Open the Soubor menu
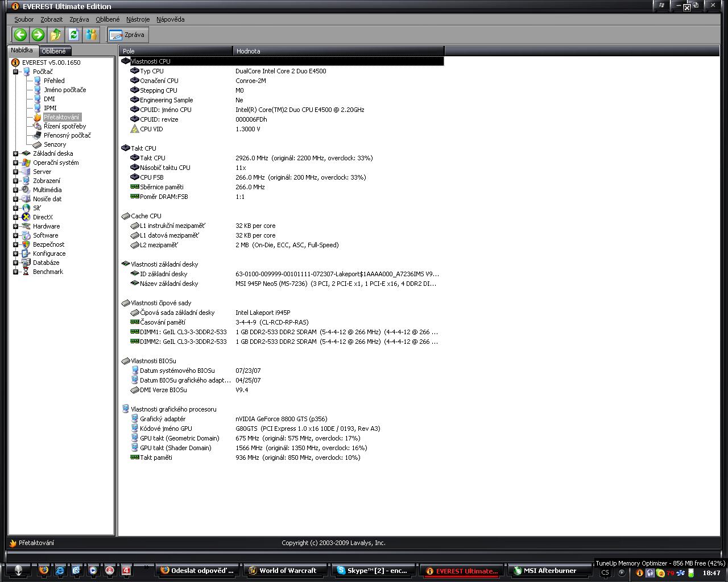 pos(24,19)
